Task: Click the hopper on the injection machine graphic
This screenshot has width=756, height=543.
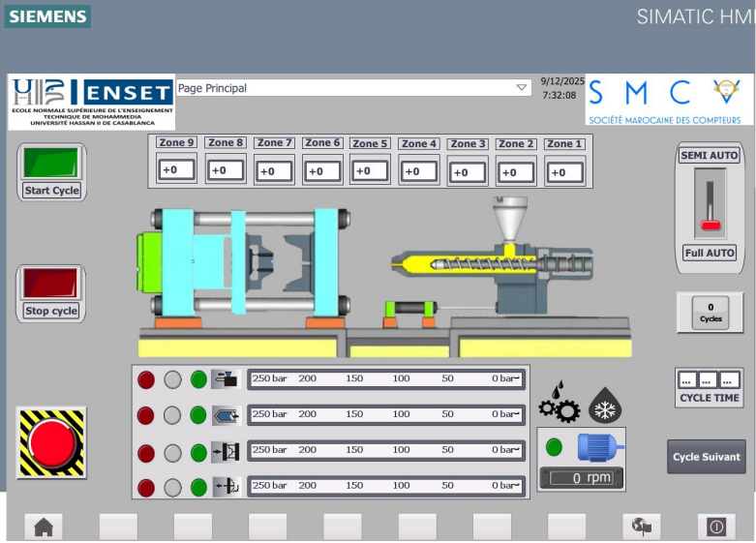Action: coord(509,219)
